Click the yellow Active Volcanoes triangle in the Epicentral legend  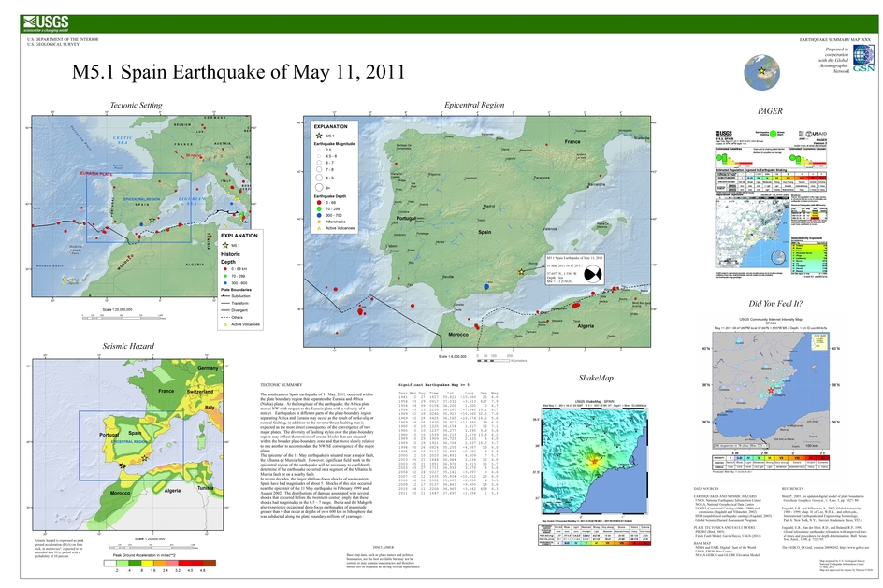coord(317,227)
